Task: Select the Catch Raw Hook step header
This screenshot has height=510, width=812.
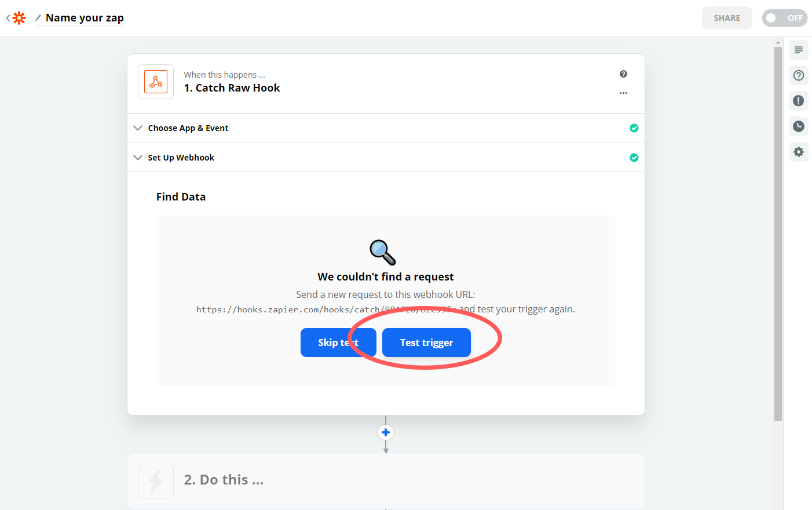Action: click(232, 88)
